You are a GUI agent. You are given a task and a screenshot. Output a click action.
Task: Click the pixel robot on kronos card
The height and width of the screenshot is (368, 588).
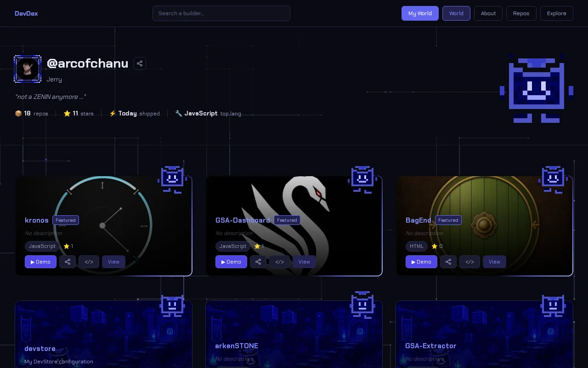(x=172, y=180)
